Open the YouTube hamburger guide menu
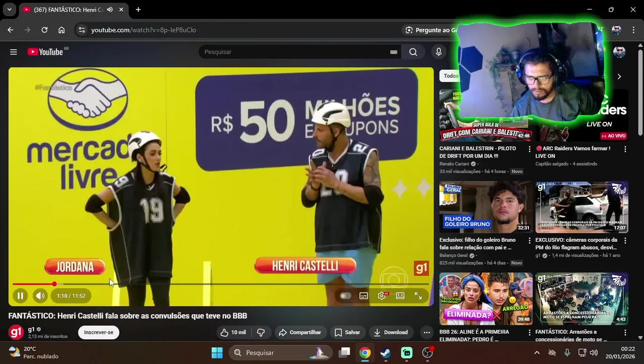Viewport: 644px width, 364px height. click(x=14, y=52)
